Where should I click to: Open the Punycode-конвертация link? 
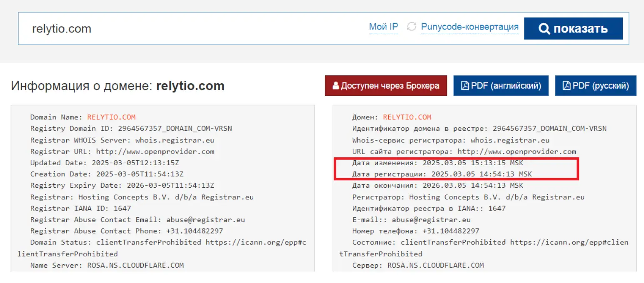pyautogui.click(x=470, y=26)
